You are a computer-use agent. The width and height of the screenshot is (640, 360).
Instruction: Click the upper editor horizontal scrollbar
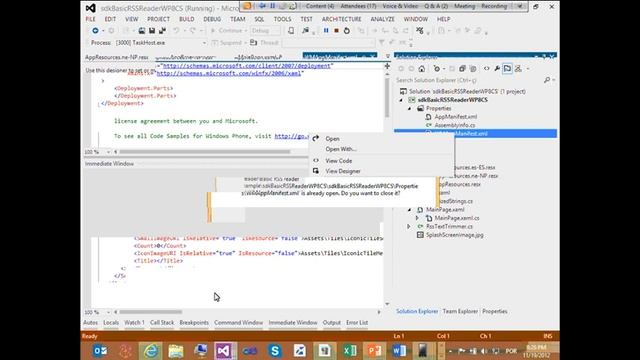click(204, 152)
